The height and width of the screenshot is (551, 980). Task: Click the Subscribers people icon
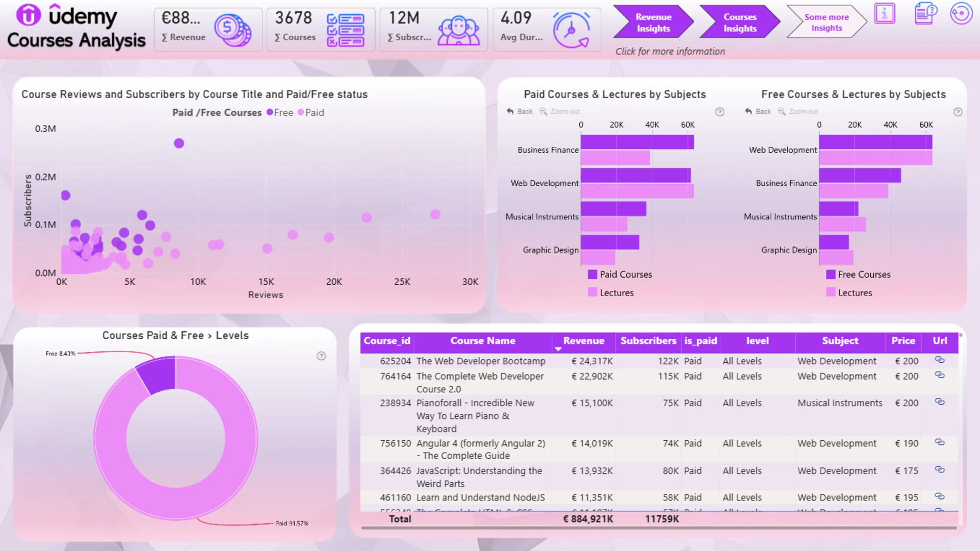tap(459, 30)
